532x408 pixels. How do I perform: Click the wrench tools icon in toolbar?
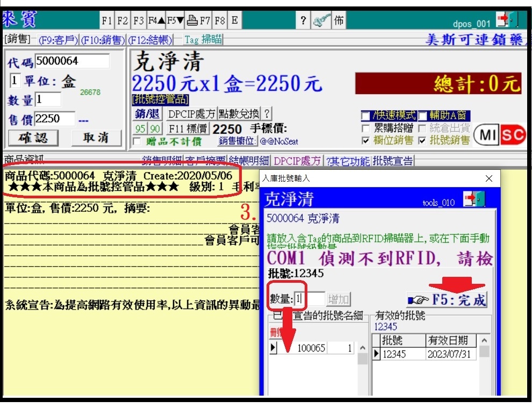click(321, 21)
